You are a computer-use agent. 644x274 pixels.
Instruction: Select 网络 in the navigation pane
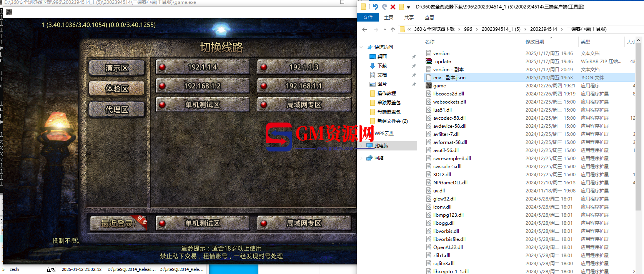[x=379, y=158]
